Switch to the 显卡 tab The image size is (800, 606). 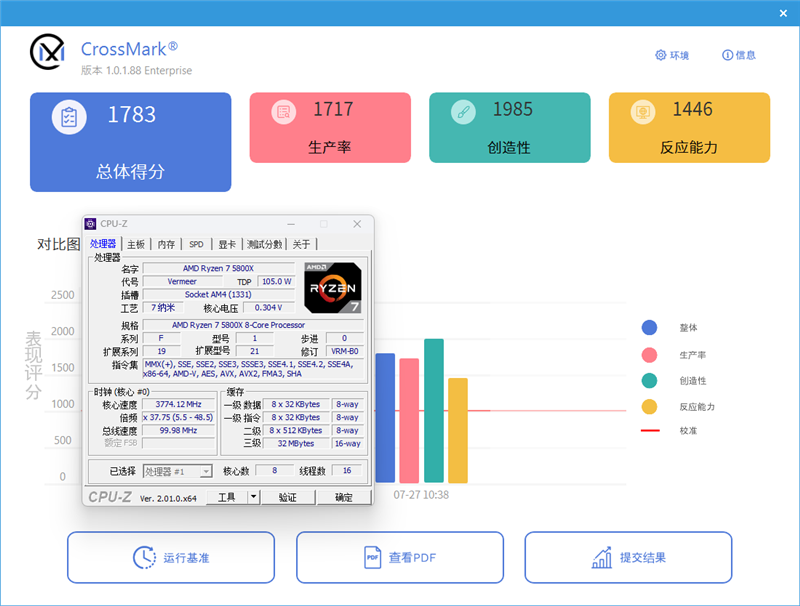(x=227, y=244)
